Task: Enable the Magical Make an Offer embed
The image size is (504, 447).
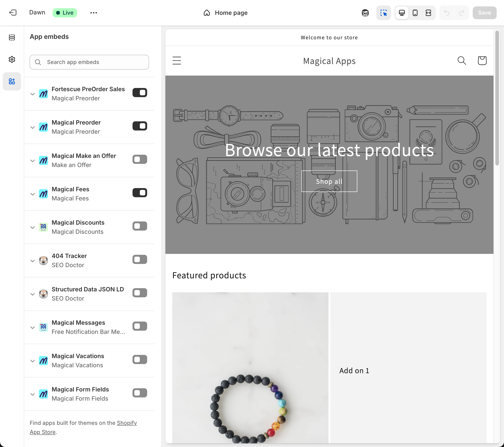Action: click(x=140, y=159)
